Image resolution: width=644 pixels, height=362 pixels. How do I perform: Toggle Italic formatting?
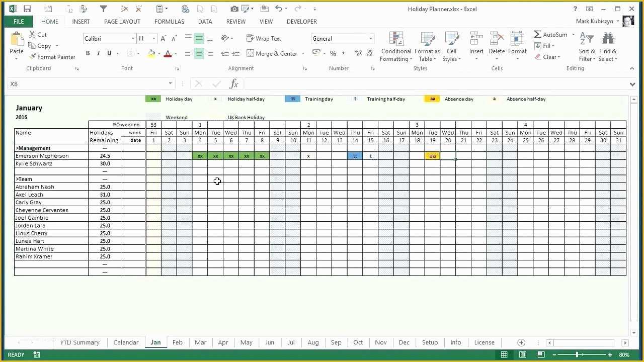click(x=98, y=53)
